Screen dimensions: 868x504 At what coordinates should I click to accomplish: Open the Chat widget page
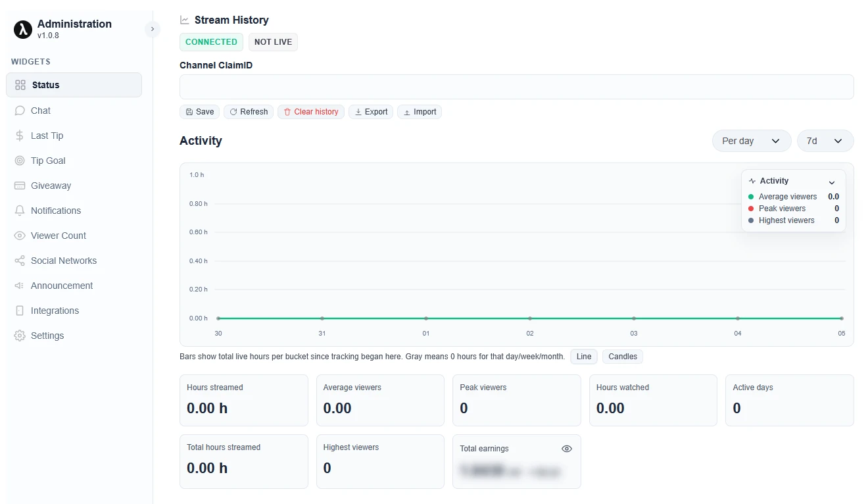74,111
